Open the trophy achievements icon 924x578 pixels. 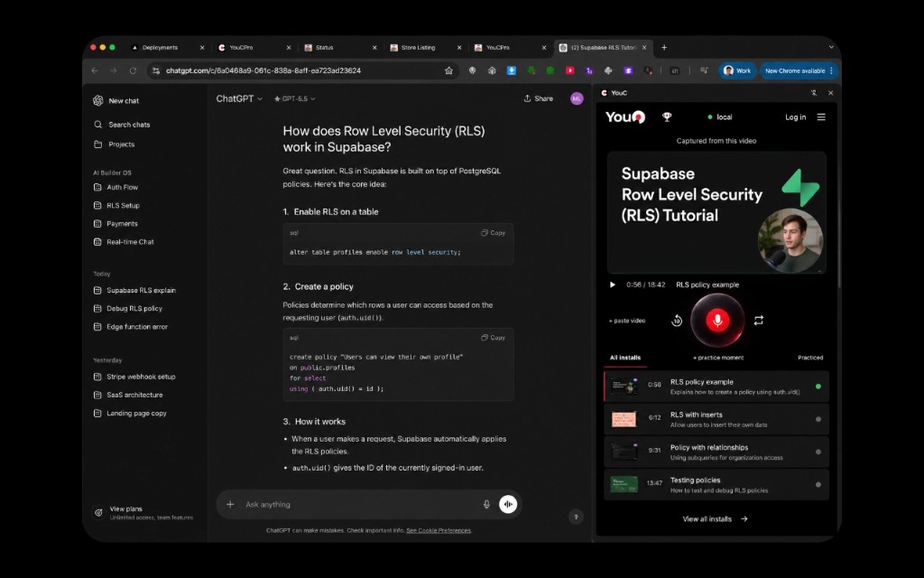667,117
